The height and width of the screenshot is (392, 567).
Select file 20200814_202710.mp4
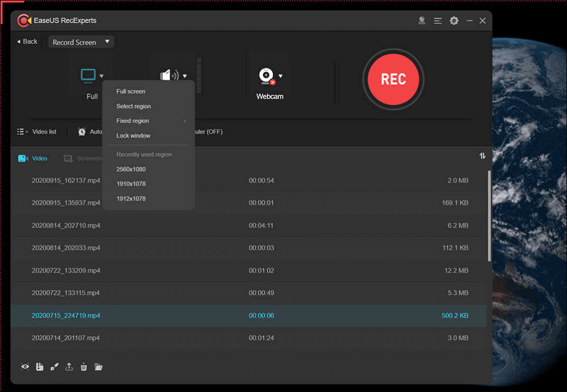[x=66, y=225]
